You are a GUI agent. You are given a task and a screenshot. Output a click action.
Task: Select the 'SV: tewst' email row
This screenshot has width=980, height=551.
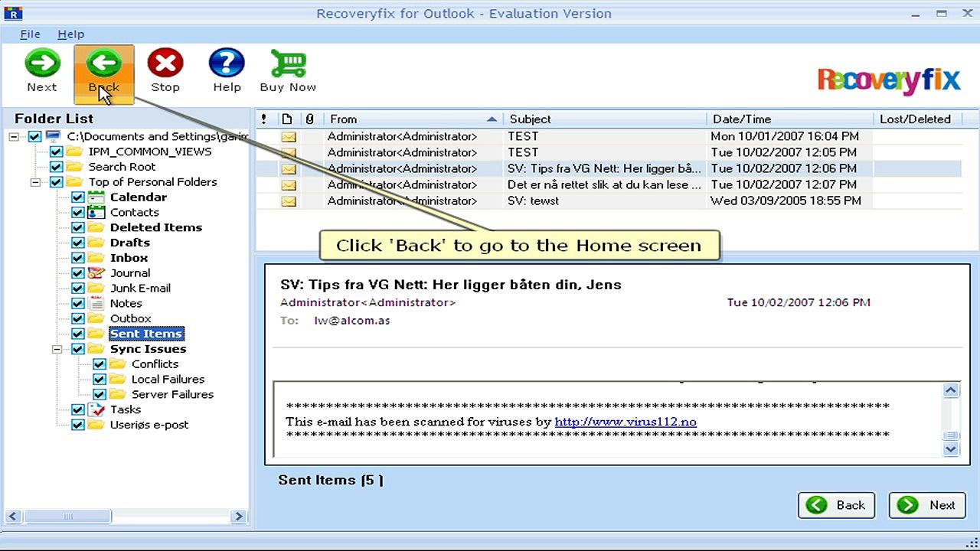609,201
